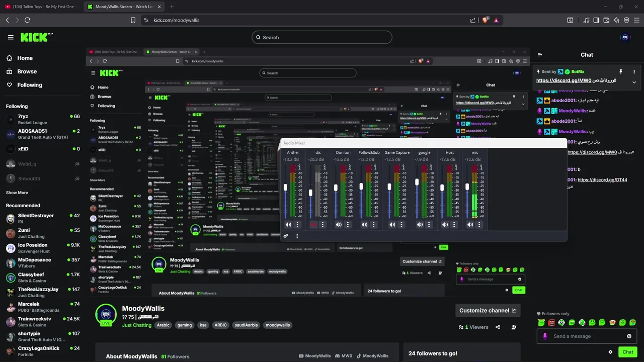The height and width of the screenshot is (362, 644).
Task: Open the Brave Shields icon
Action: pyautogui.click(x=486, y=20)
